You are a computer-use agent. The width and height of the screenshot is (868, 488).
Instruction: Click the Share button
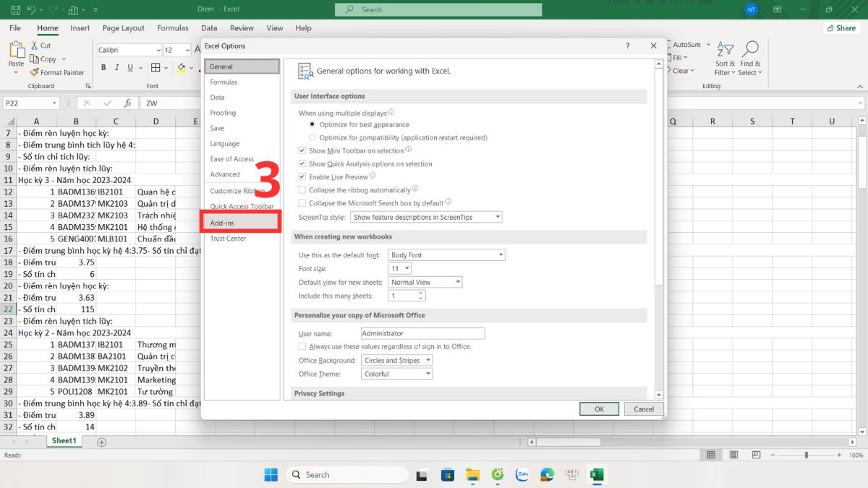[x=841, y=28]
